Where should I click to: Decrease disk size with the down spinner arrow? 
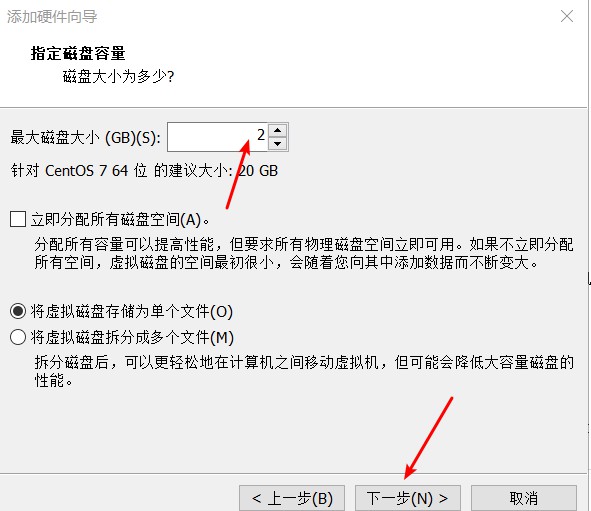tap(278, 144)
